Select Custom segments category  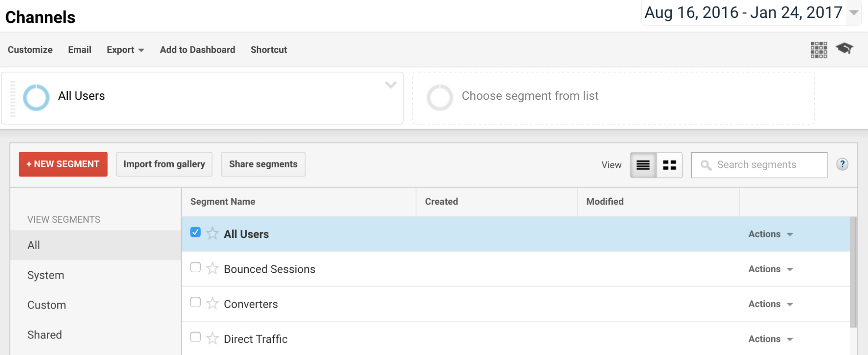click(x=46, y=305)
